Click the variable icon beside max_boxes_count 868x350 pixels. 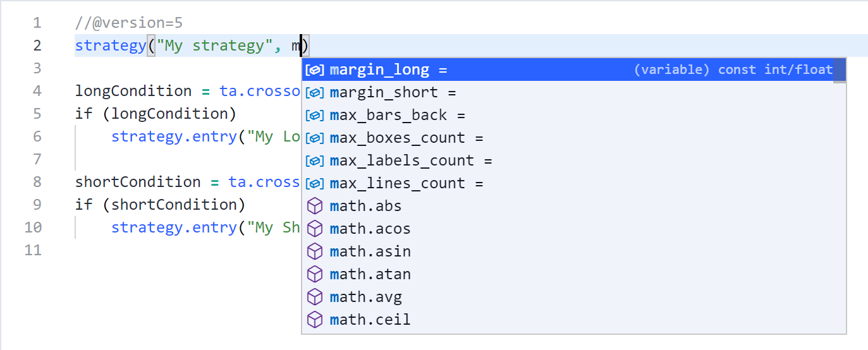pyautogui.click(x=315, y=138)
